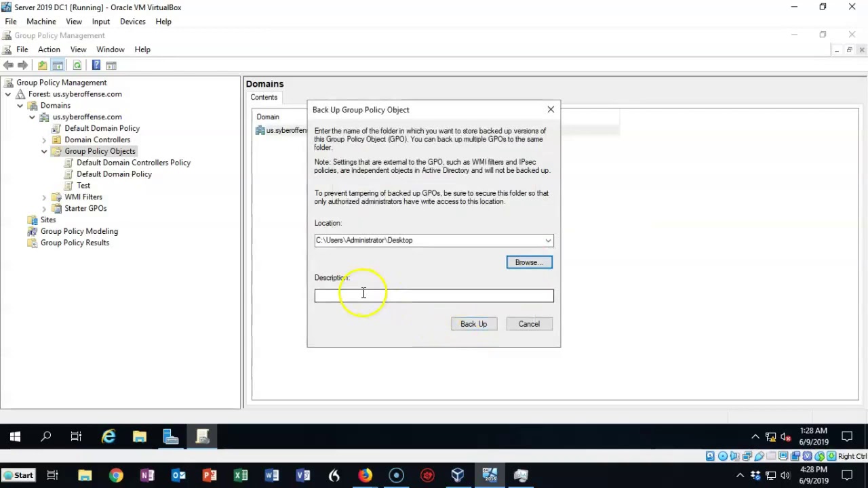Image resolution: width=868 pixels, height=488 pixels.
Task: Open Internet Explorer in guest taskbar
Action: [x=108, y=437]
